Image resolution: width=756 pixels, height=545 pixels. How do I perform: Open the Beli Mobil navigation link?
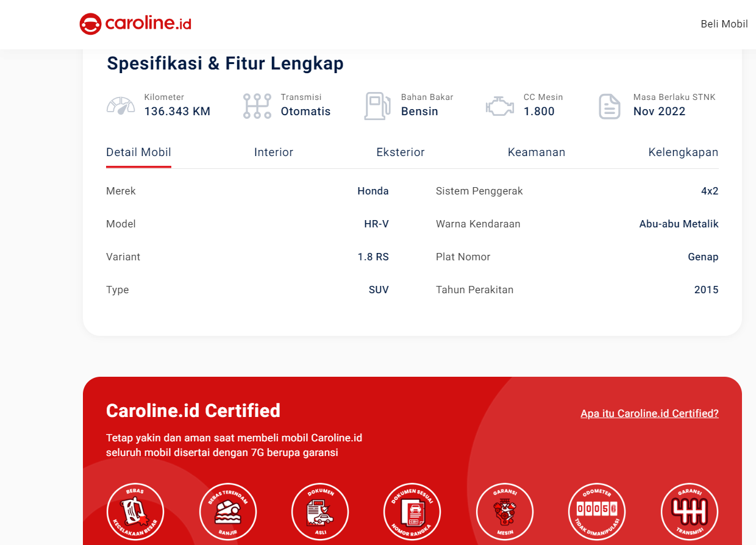[724, 24]
